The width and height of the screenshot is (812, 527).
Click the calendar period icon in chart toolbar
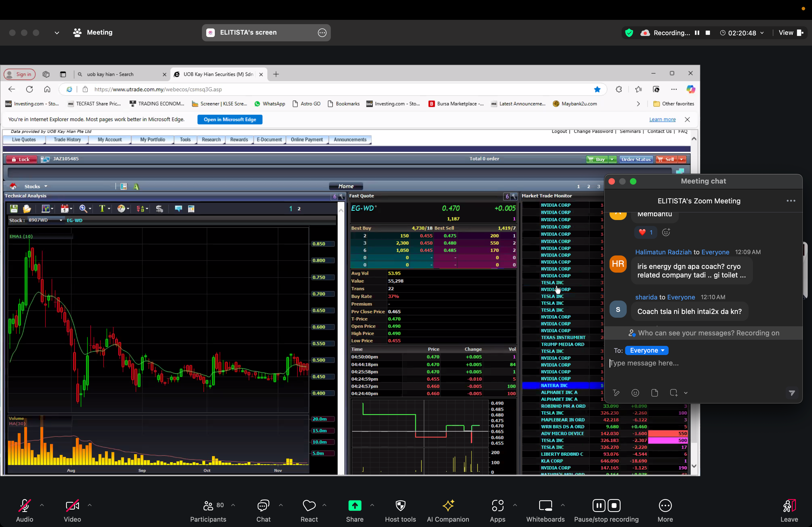pyautogui.click(x=65, y=208)
